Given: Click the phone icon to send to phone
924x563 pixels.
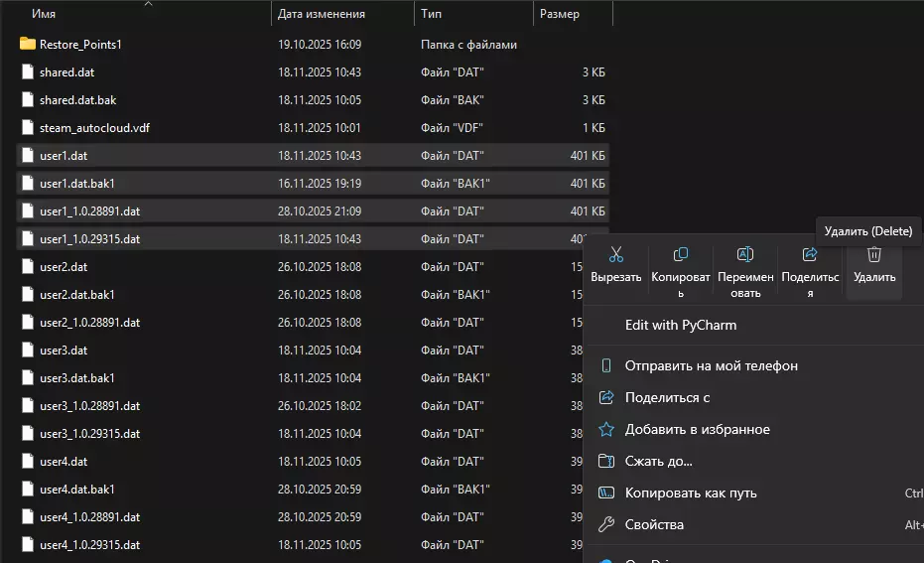Looking at the screenshot, I should click(606, 366).
